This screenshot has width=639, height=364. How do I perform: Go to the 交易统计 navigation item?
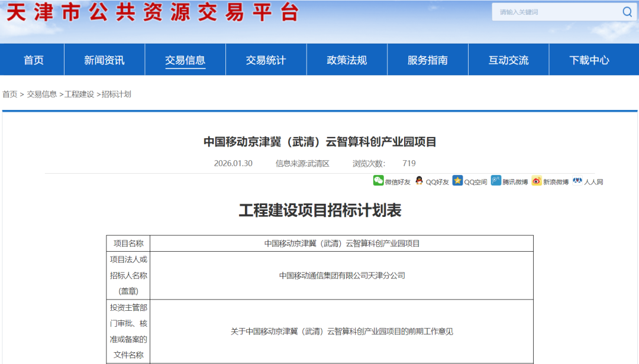[x=266, y=60]
